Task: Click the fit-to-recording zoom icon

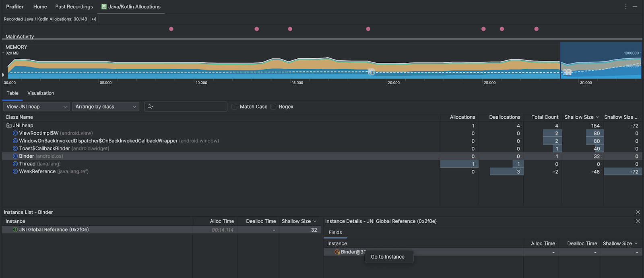Action: coord(93,19)
